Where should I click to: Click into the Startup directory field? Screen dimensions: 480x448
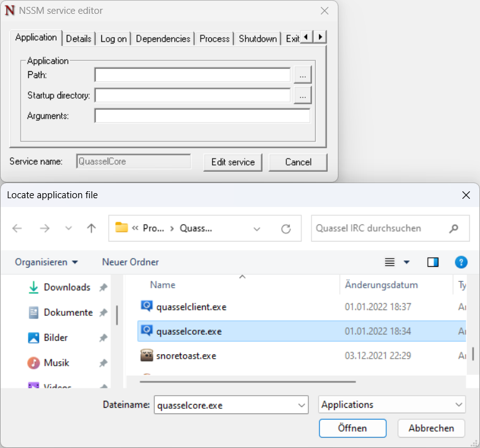pyautogui.click(x=193, y=95)
